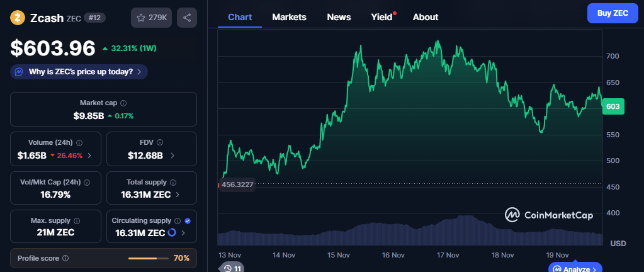Click the Analyze button below chart

[x=575, y=269]
